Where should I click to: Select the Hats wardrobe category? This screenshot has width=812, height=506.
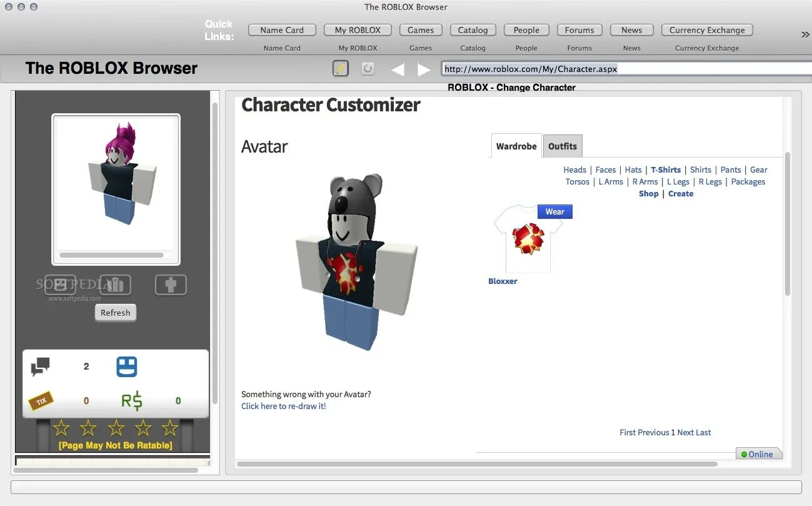633,170
